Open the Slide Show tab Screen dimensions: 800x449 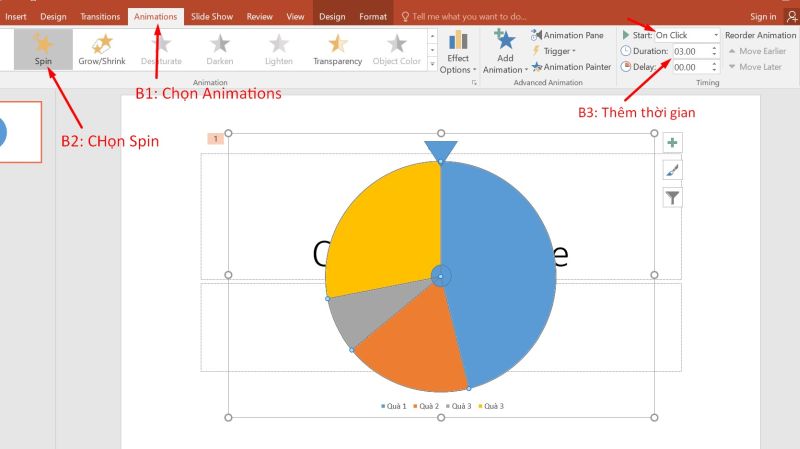[213, 16]
